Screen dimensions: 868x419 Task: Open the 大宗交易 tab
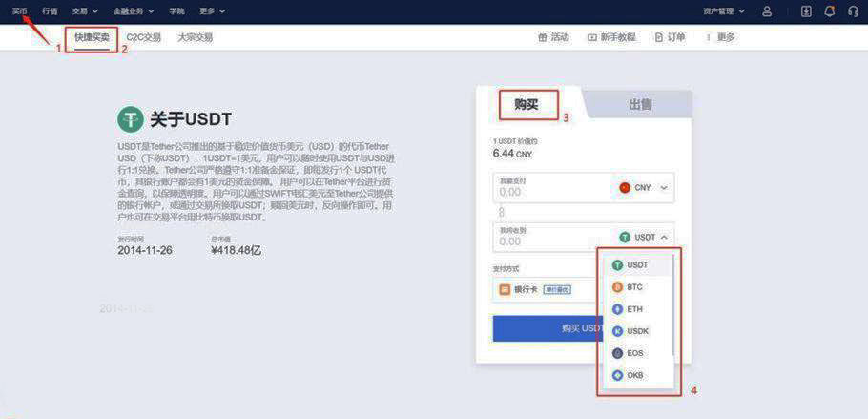click(195, 37)
